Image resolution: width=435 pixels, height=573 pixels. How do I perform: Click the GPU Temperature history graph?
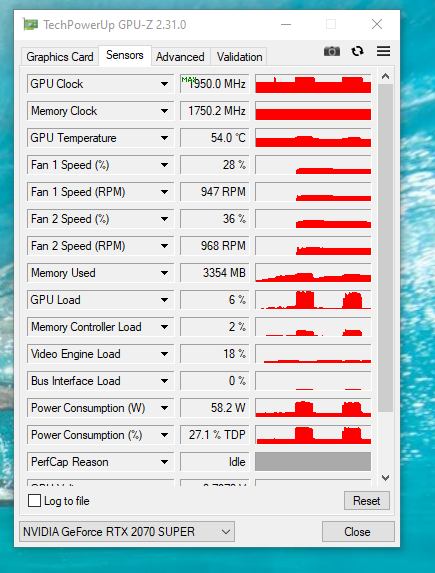click(x=313, y=138)
